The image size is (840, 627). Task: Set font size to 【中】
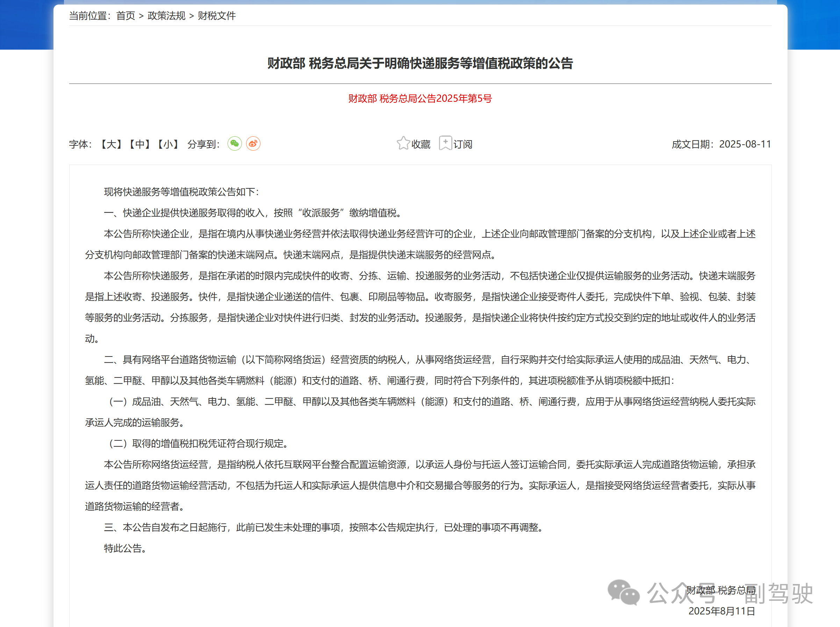[x=140, y=144]
